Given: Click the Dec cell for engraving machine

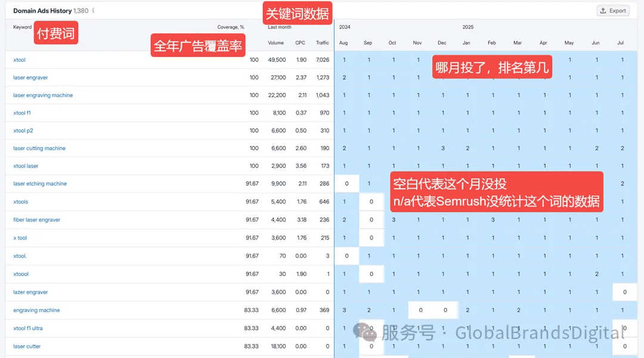Looking at the screenshot, I should pyautogui.click(x=445, y=310).
